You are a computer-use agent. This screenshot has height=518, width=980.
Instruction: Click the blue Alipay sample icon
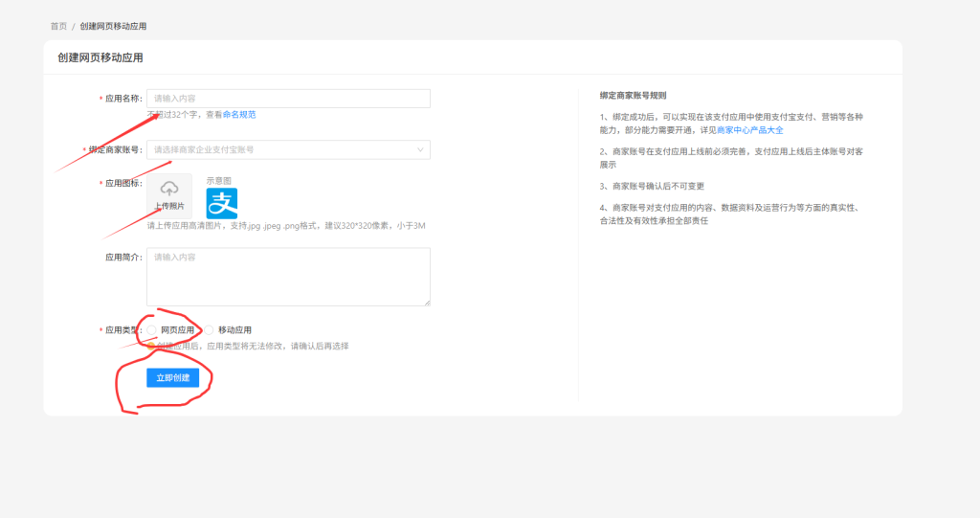click(222, 203)
